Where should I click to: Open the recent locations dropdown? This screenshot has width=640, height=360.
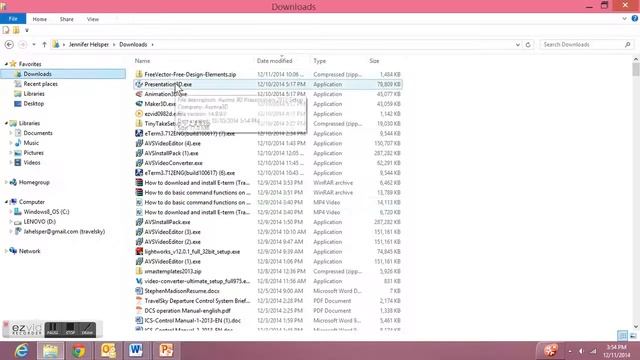[x=34, y=44]
